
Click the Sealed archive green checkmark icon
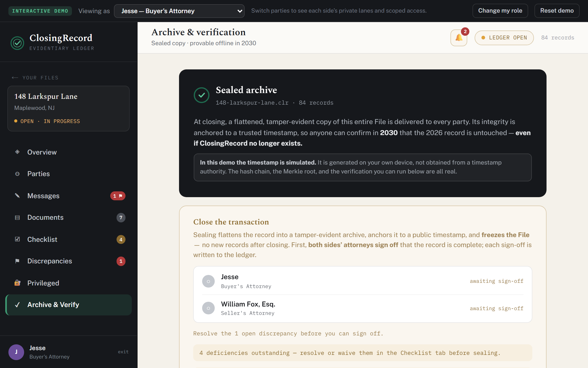[202, 95]
